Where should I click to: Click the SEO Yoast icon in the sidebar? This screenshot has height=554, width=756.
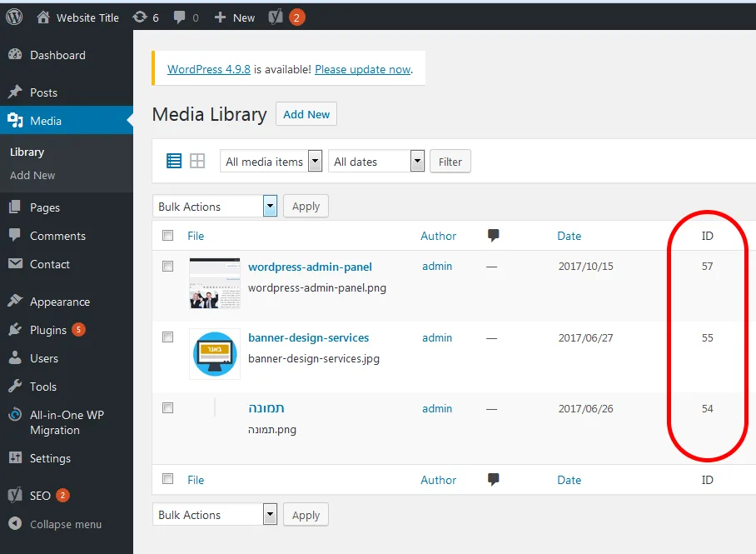click(15, 495)
